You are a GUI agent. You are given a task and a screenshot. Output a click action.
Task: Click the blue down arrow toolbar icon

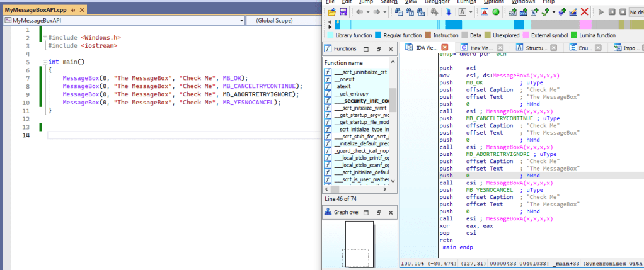tap(448, 12)
